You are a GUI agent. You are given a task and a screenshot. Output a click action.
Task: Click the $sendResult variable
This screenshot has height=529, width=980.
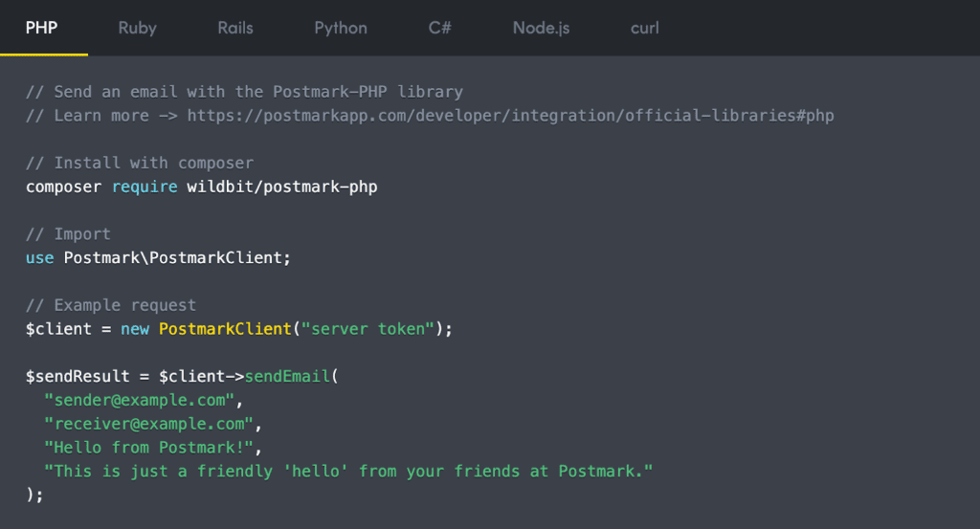point(78,377)
